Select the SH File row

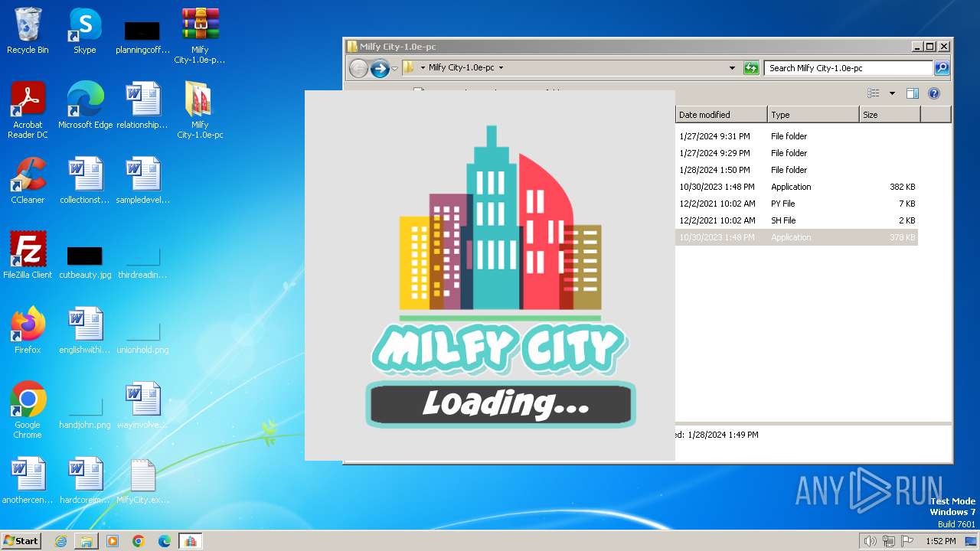click(796, 220)
